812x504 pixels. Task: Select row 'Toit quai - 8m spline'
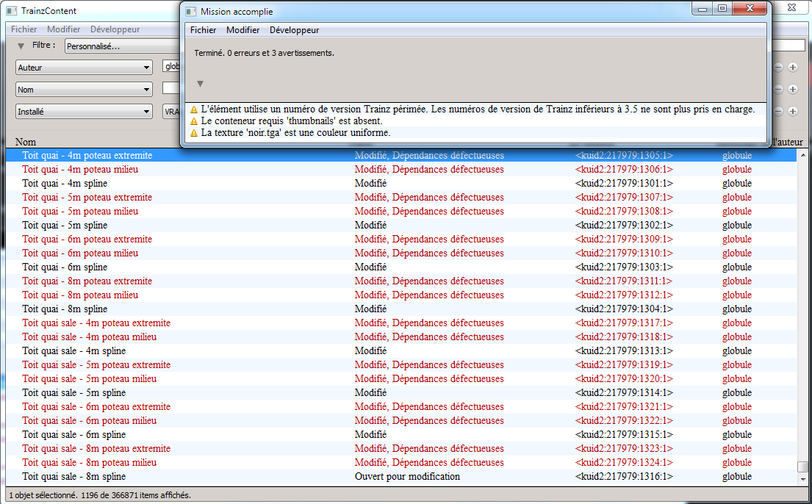(x=401, y=309)
